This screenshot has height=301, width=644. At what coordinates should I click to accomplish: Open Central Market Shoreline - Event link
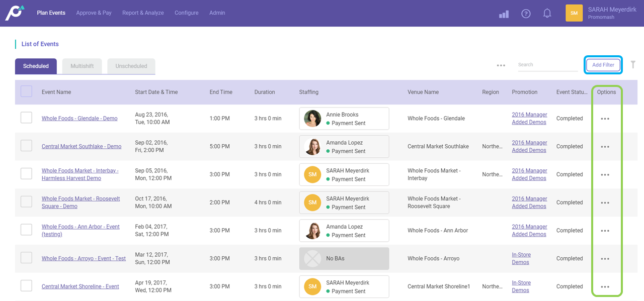point(80,286)
